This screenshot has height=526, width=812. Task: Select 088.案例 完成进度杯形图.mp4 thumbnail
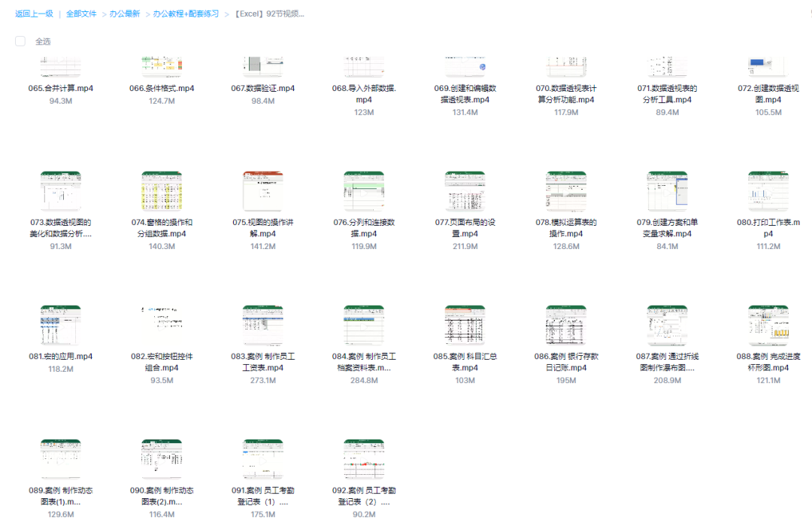pyautogui.click(x=768, y=325)
